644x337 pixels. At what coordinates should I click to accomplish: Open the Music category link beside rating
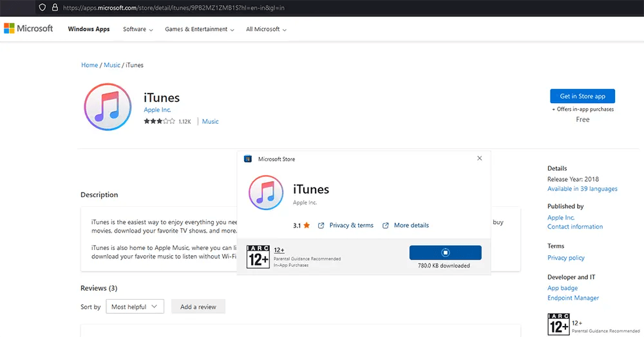pos(211,121)
